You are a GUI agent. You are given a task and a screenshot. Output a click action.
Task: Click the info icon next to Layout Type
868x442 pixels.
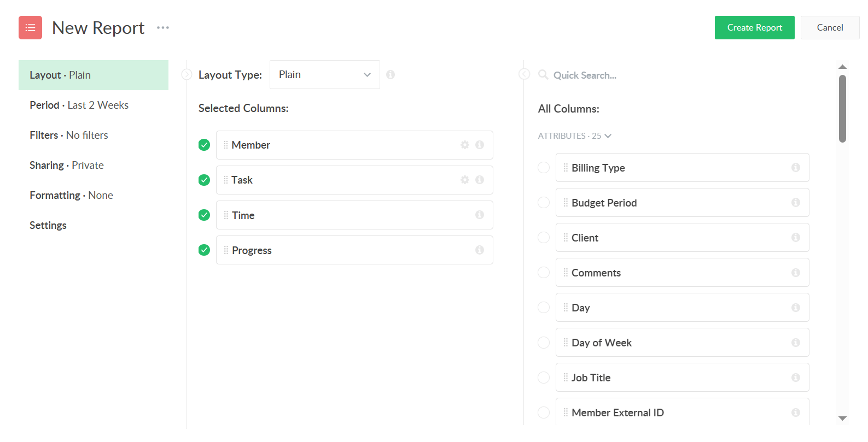[x=391, y=74]
